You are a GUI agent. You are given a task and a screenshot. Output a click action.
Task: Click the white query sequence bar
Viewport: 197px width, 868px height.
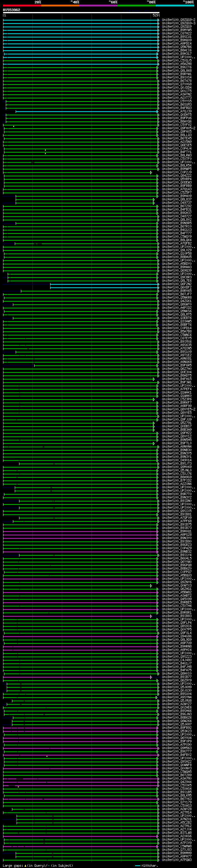pos(81,13)
